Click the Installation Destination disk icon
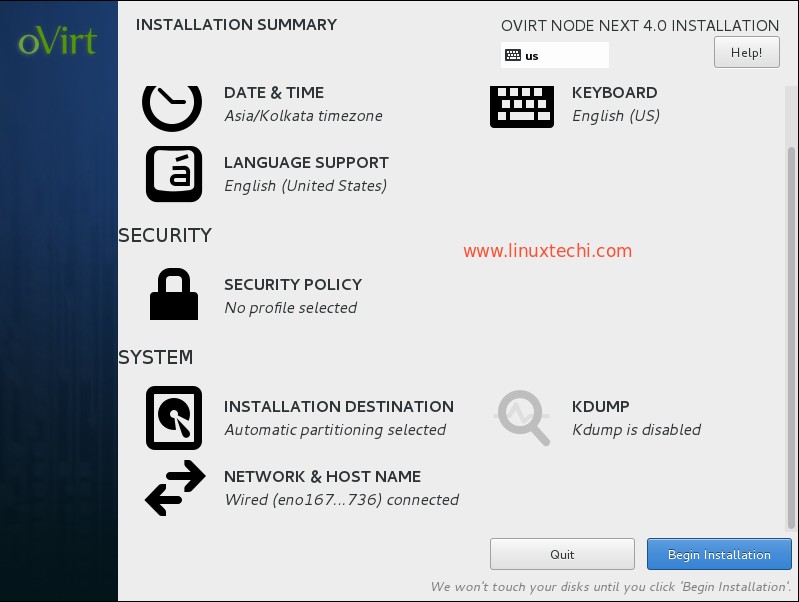799x602 pixels. (x=174, y=418)
